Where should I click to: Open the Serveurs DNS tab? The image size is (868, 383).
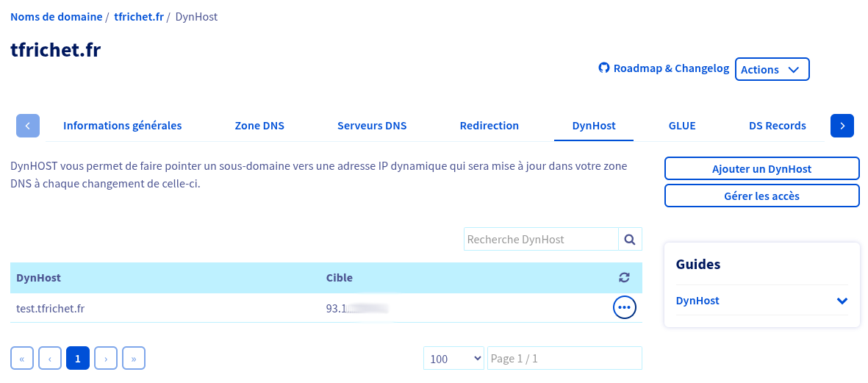tap(372, 126)
